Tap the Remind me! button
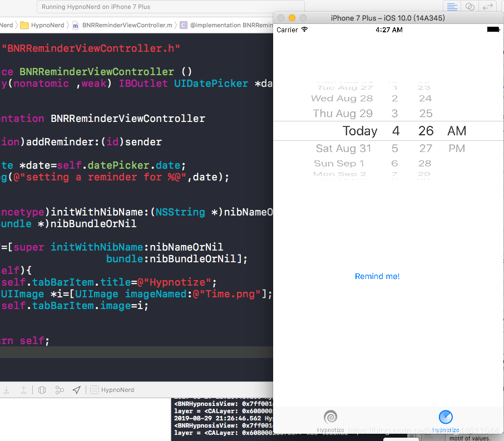This screenshot has width=504, height=441. (377, 276)
